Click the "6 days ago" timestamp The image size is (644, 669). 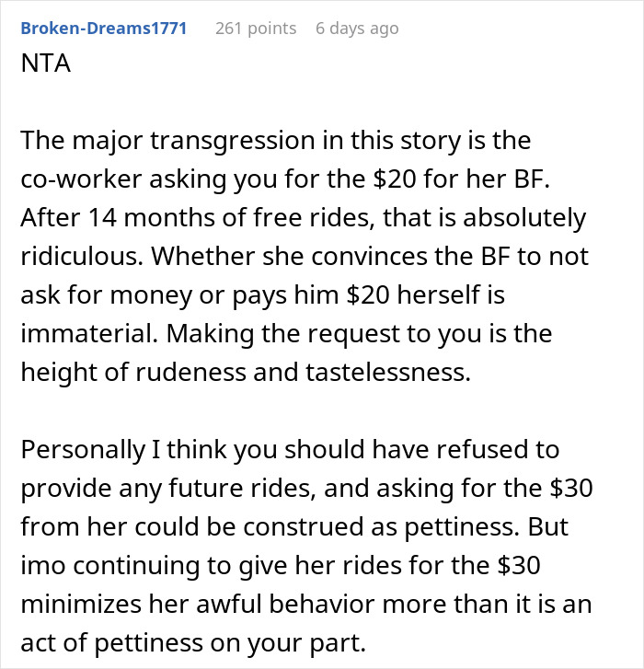(x=357, y=29)
